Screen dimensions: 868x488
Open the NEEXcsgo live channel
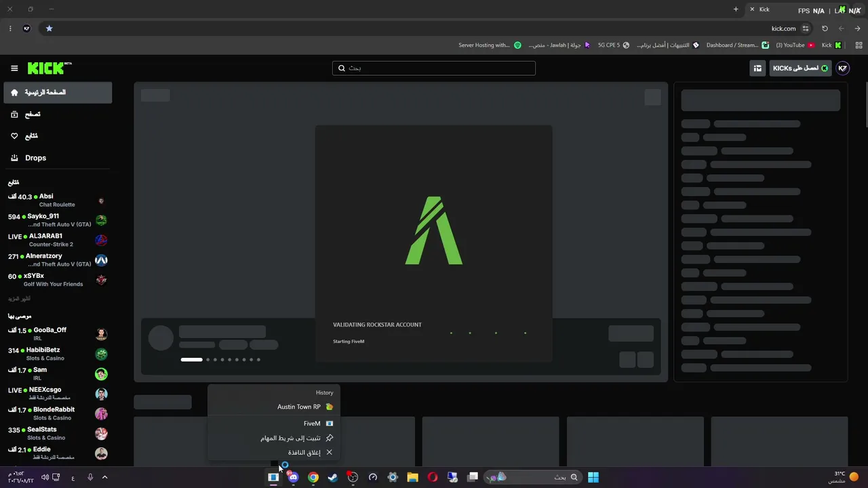point(58,394)
